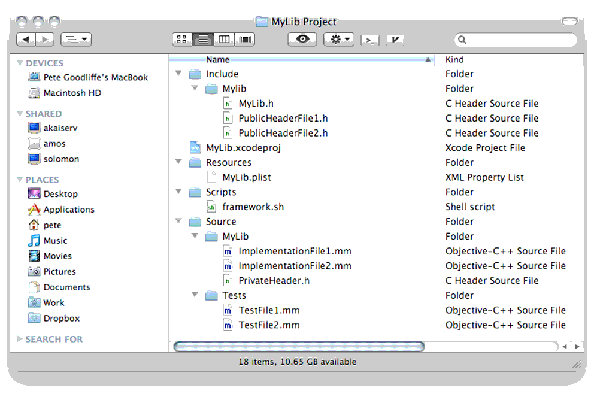Select Macintosh HD in sidebar
The width and height of the screenshot is (600, 403).
pos(65,93)
